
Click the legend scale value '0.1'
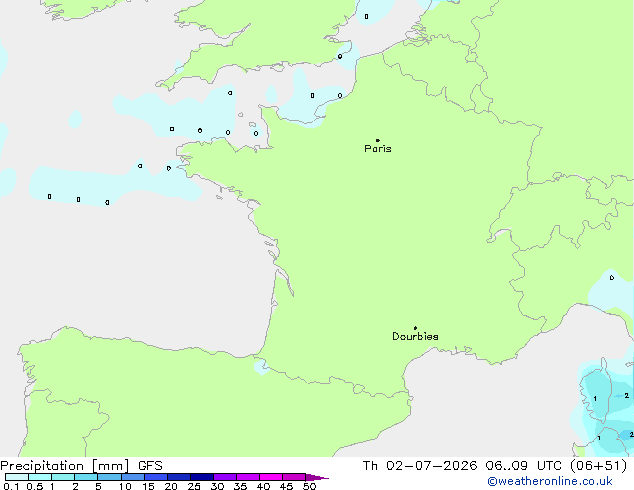11,486
